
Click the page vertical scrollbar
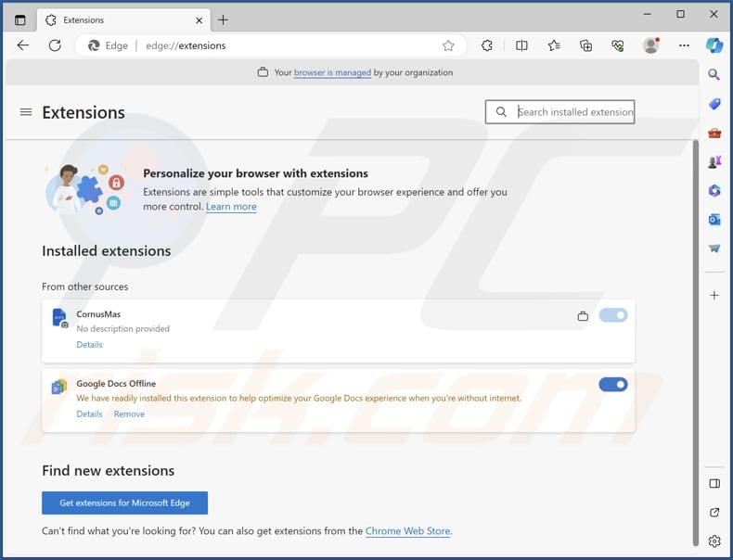[x=696, y=342]
